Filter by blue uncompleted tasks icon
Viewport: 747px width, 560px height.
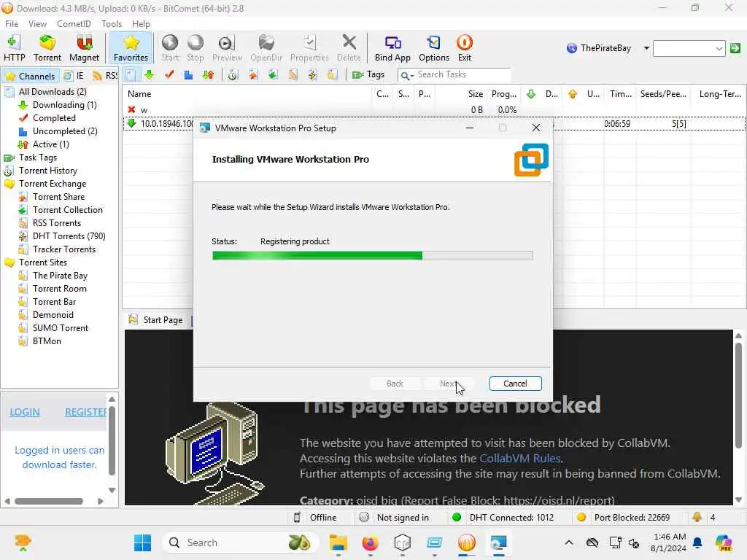189,75
